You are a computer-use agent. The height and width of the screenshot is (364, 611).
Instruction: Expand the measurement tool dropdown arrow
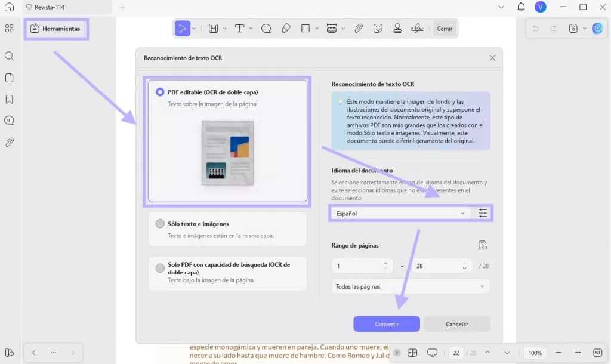tap(343, 29)
